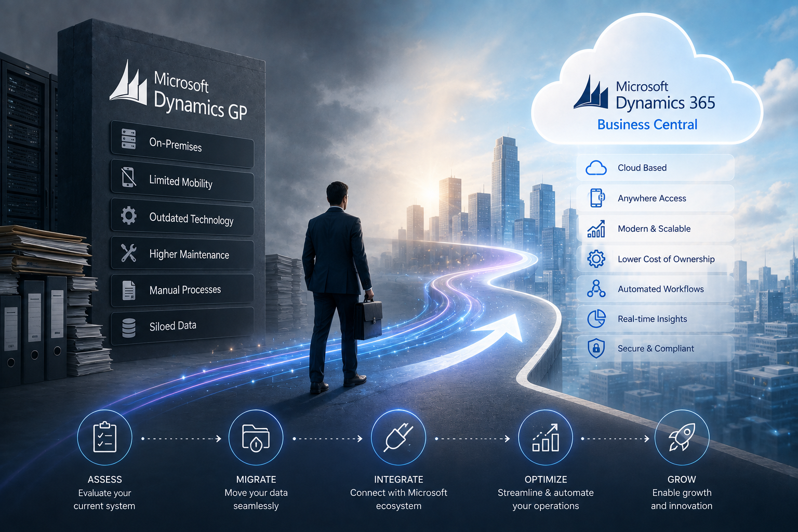Click the Assess checklist clipboard icon
Screen dimensions: 798x532
(104, 437)
